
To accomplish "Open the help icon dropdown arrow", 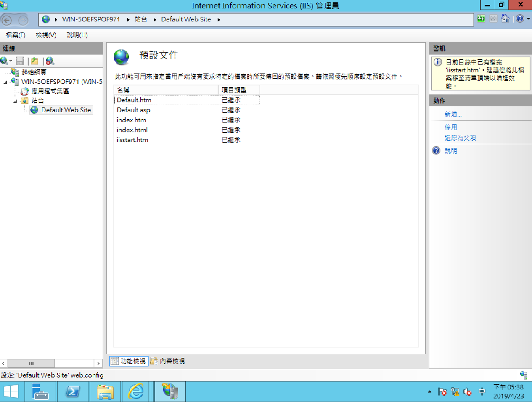I will (x=528, y=19).
